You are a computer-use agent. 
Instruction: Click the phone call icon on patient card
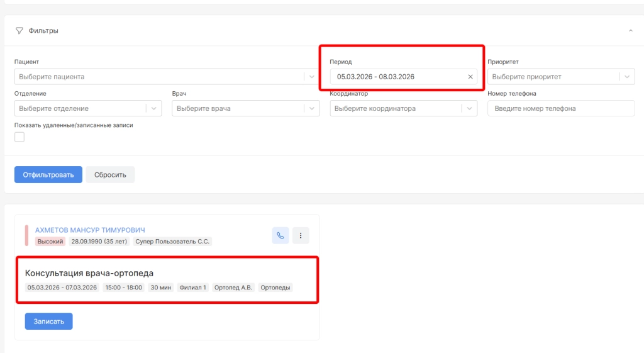point(280,235)
